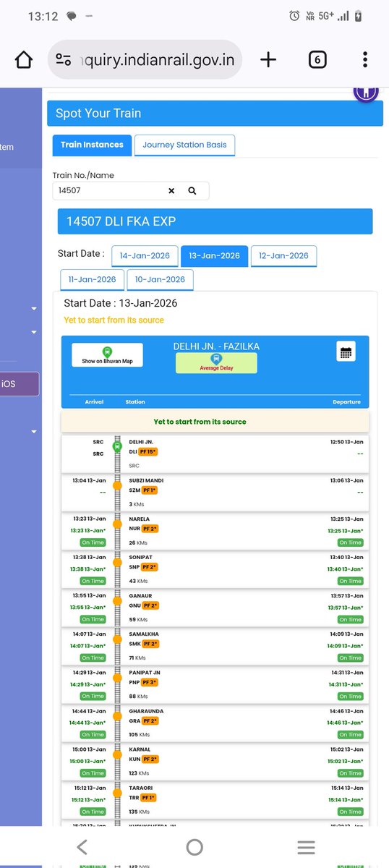
Task: Click the Yet to start from its source banner
Action: pyautogui.click(x=215, y=422)
